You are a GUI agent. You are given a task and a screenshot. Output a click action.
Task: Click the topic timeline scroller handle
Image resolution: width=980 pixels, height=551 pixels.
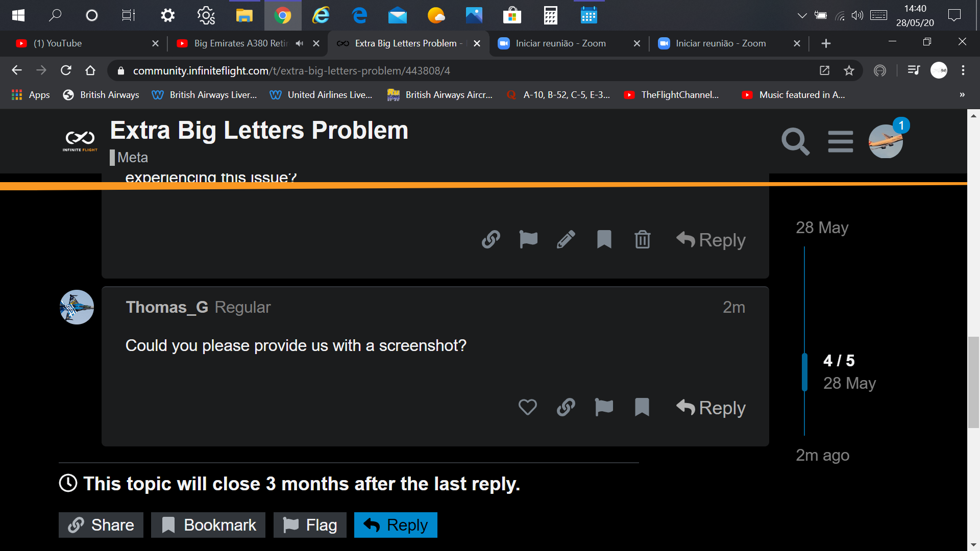pyautogui.click(x=805, y=372)
